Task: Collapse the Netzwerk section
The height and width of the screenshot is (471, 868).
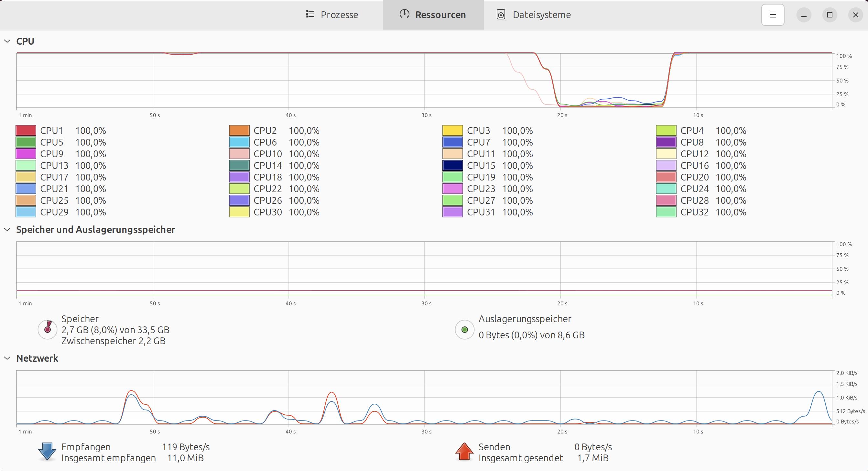Action: 7,358
